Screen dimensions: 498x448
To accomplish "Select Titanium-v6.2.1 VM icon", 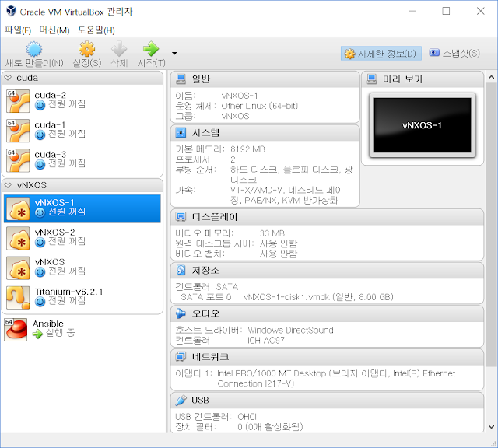I will click(18, 298).
